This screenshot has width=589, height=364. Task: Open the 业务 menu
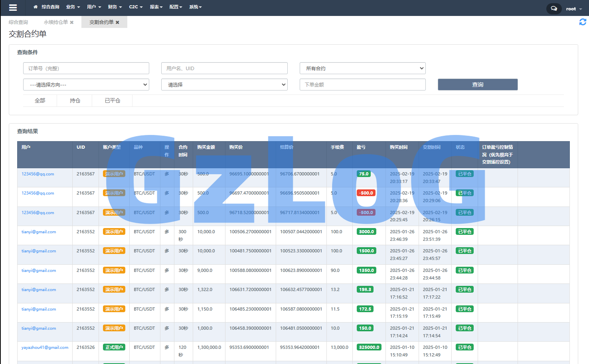(73, 7)
